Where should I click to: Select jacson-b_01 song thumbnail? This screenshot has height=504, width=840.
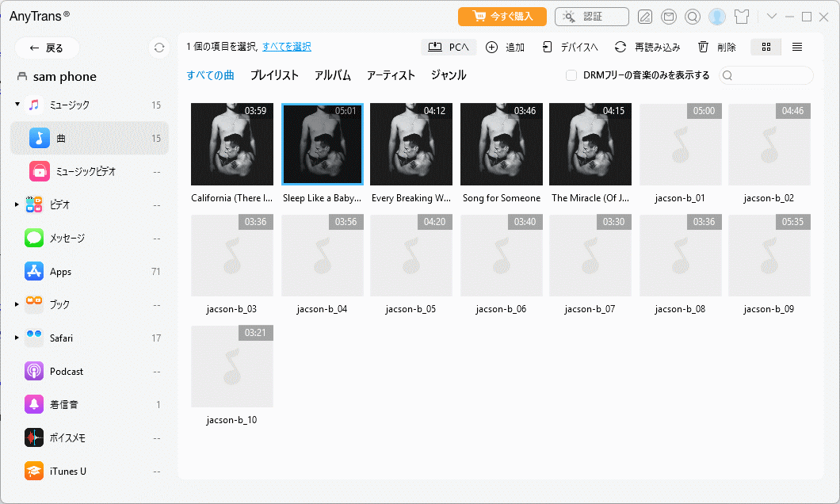point(681,144)
